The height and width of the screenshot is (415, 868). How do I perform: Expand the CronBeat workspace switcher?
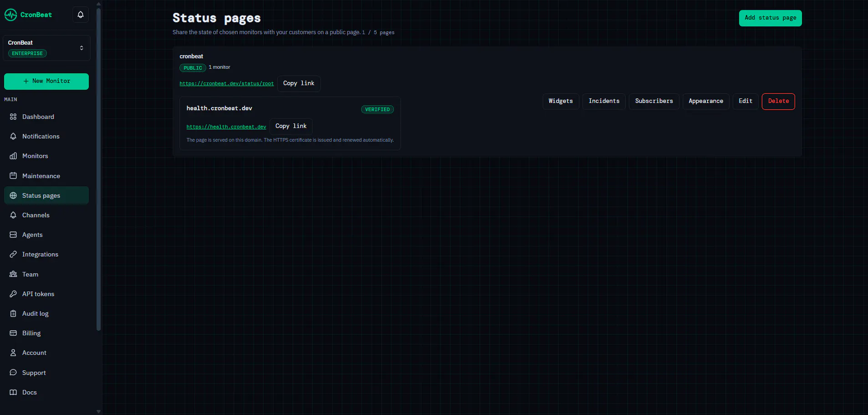(x=46, y=48)
